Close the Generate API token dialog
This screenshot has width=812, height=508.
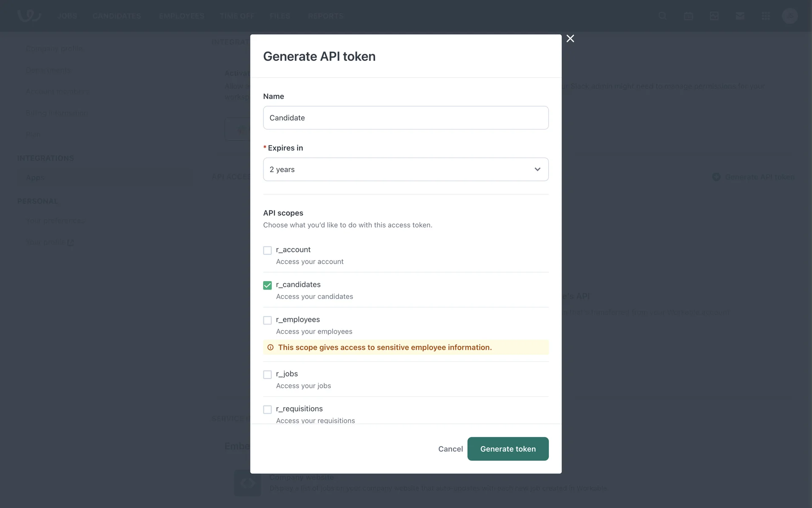[x=570, y=39]
